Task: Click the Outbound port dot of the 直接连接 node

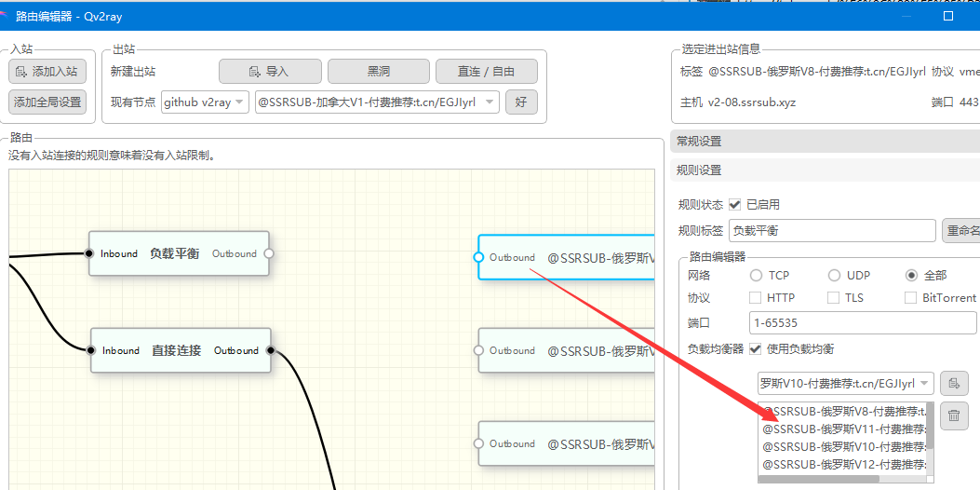Action: (271, 350)
